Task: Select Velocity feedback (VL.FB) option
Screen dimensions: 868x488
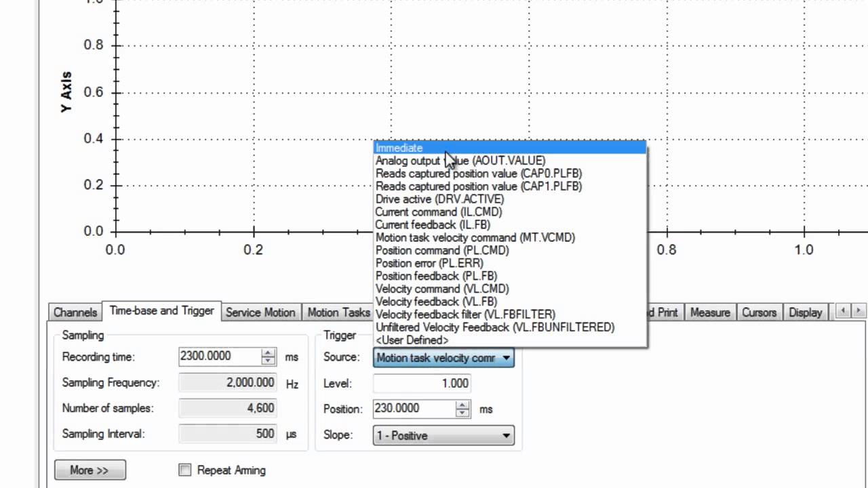Action: [x=510, y=302]
